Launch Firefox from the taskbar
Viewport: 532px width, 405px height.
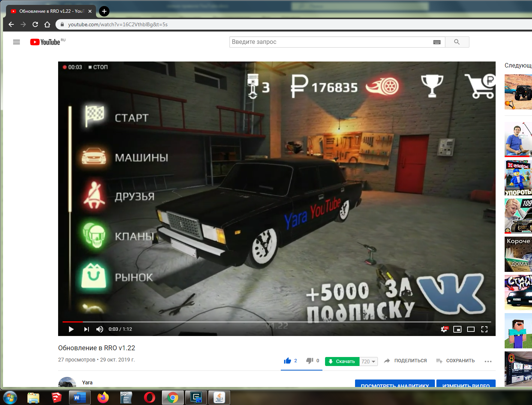[103, 397]
